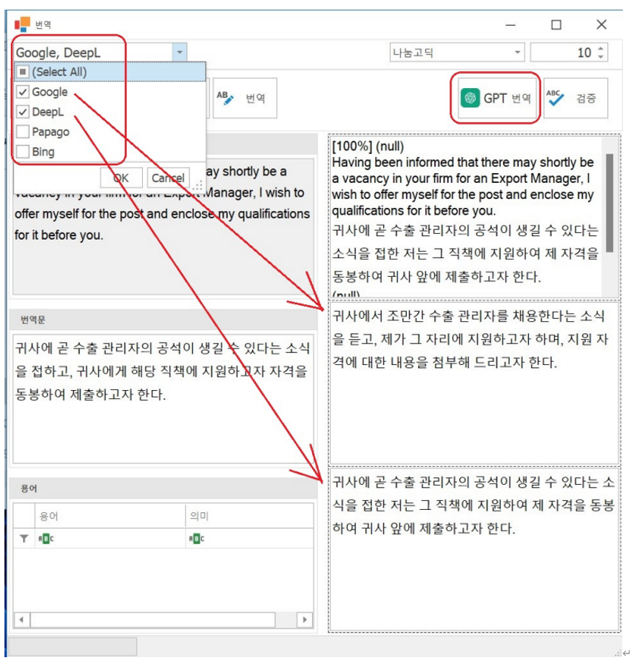The image size is (631, 672).
Task: Collapse the Google, DeepL engine dropdown arrow
Action: 180,53
